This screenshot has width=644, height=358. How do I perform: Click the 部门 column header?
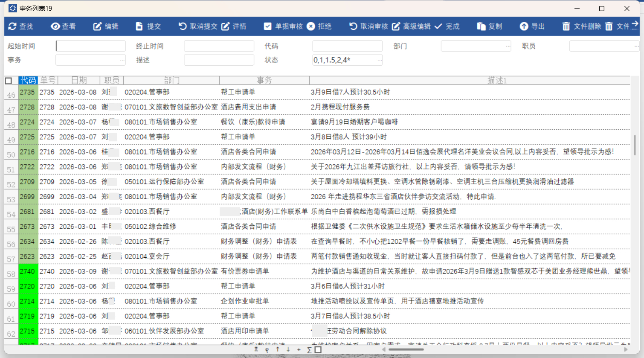(171, 80)
